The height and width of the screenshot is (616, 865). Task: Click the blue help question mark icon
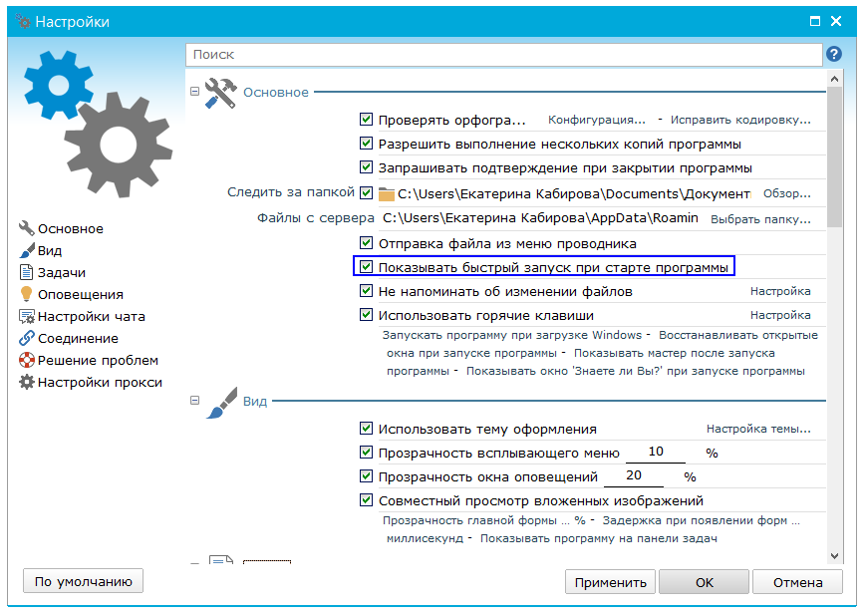point(833,55)
